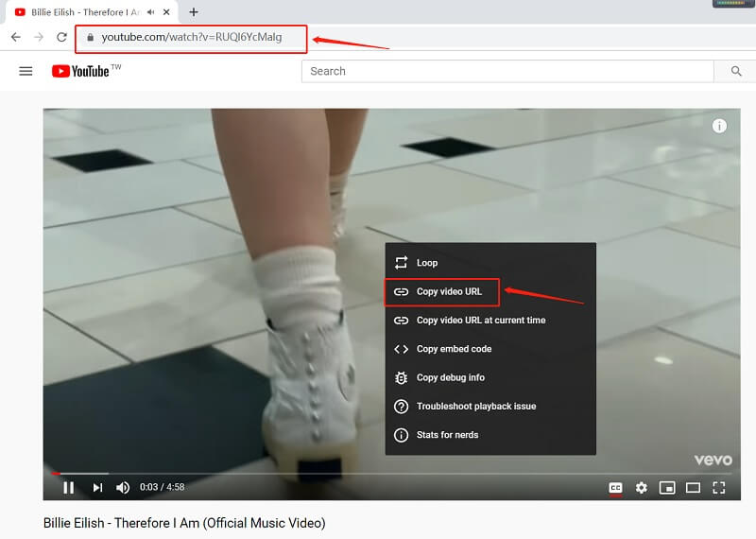Open the YouTube hamburger guide menu
The image size is (756, 539).
tap(26, 72)
